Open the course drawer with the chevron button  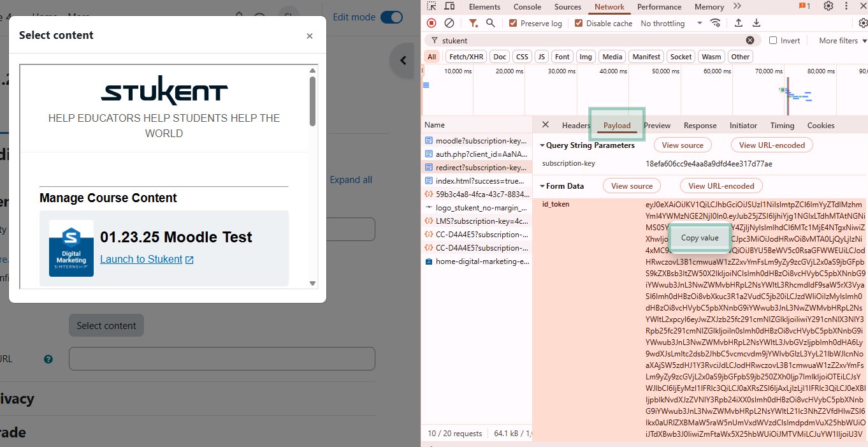(x=403, y=61)
